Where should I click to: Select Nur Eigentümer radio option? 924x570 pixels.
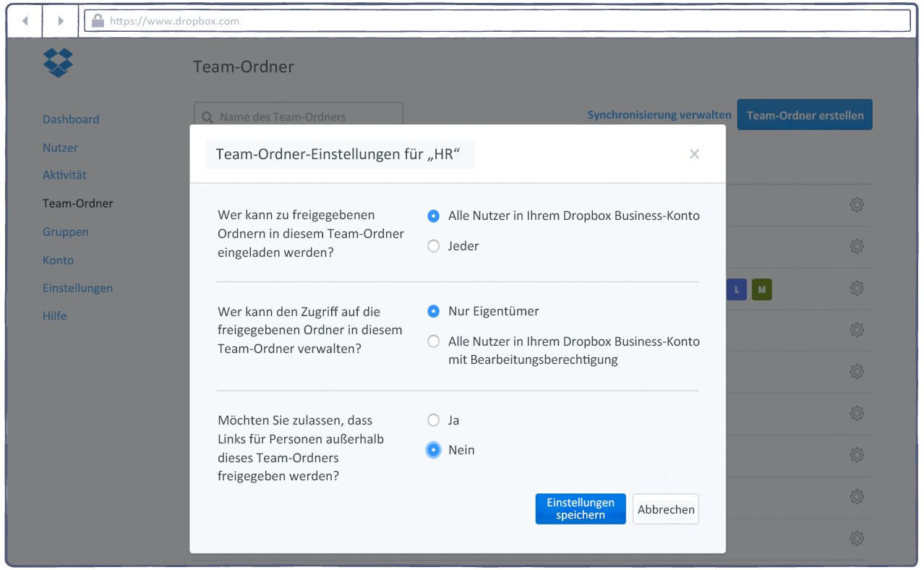click(x=433, y=311)
